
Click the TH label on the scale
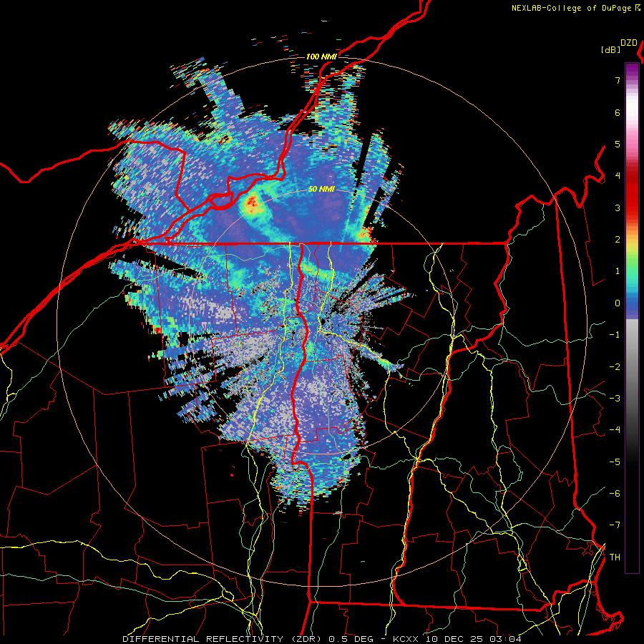tap(615, 557)
